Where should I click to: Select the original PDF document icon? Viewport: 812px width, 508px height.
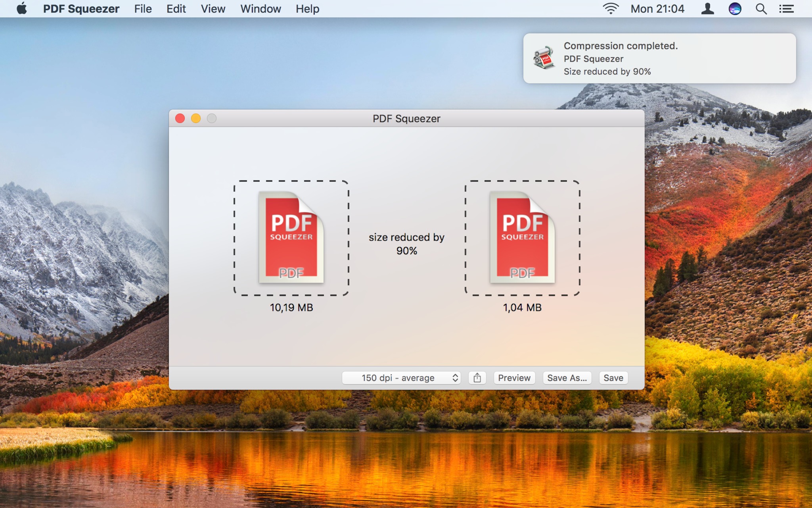[x=291, y=237]
